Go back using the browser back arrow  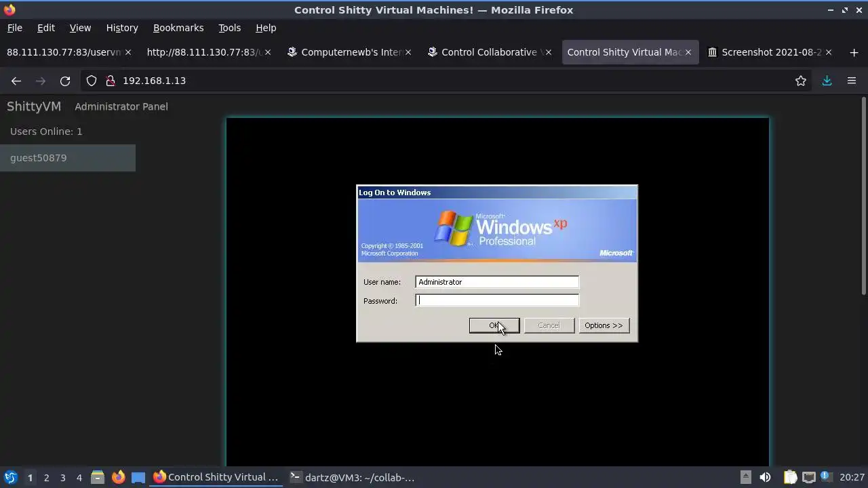point(16,81)
